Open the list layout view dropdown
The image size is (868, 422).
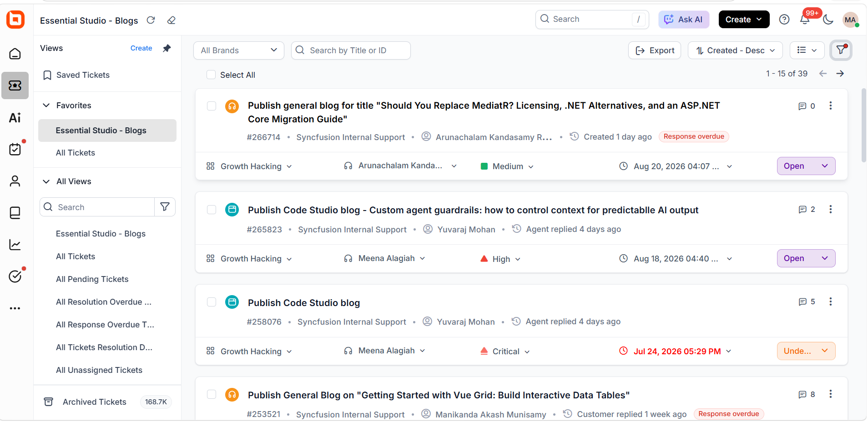(x=807, y=50)
